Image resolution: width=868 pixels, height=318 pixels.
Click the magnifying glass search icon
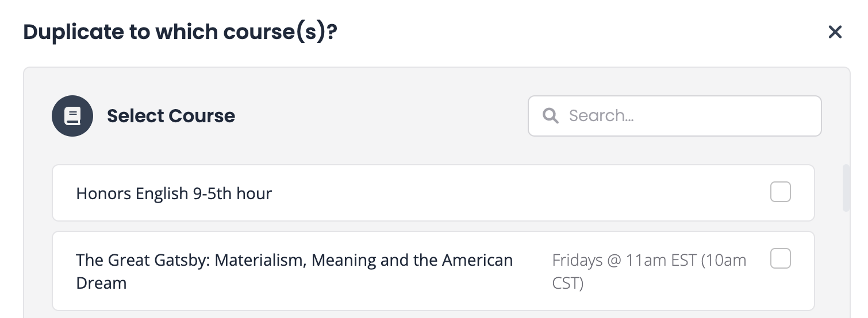coord(550,116)
